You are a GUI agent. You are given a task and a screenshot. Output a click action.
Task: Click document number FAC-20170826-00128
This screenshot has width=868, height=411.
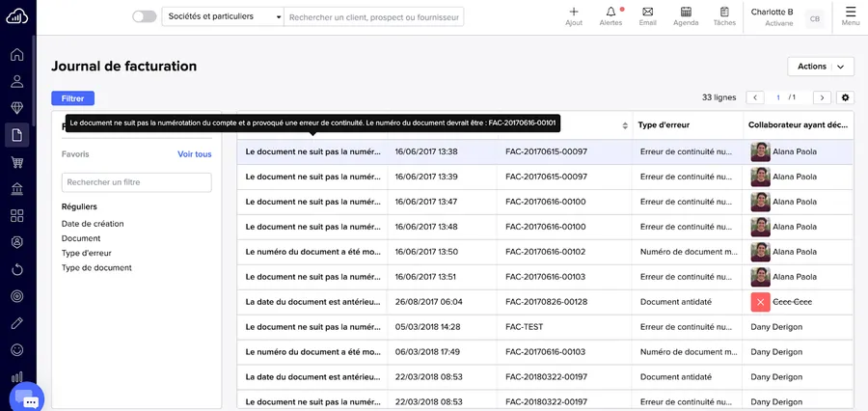tap(547, 302)
